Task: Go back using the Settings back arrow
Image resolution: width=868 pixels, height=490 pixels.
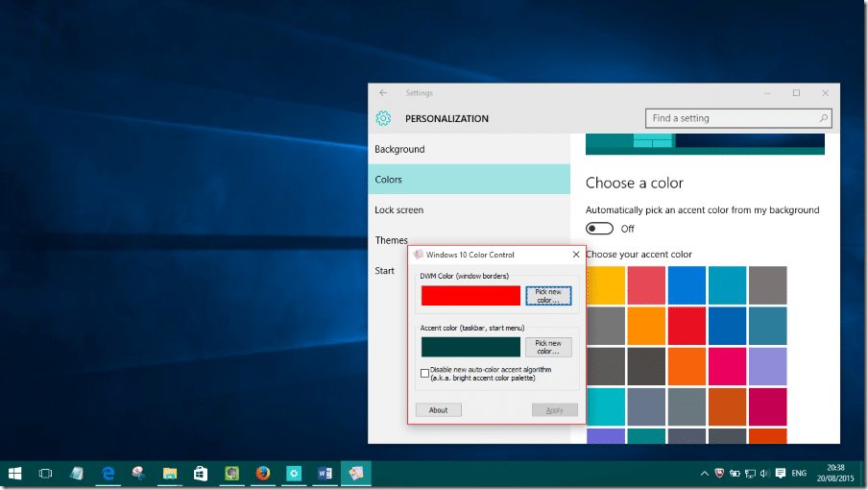Action: pyautogui.click(x=383, y=93)
